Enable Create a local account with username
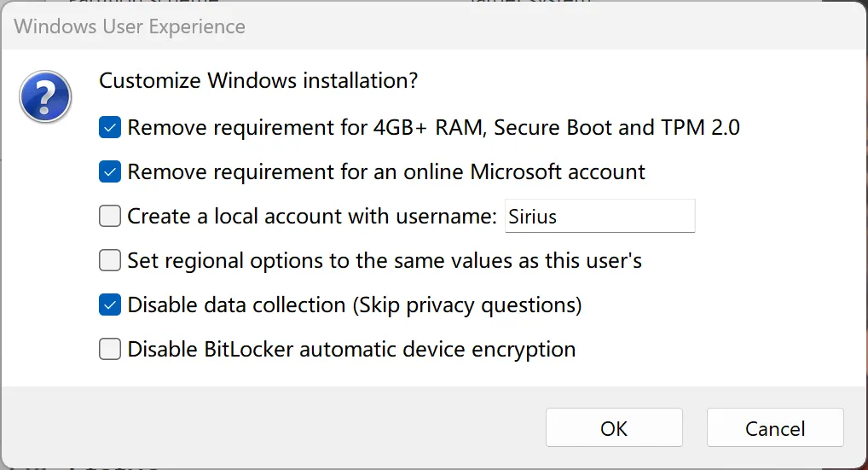 110,216
